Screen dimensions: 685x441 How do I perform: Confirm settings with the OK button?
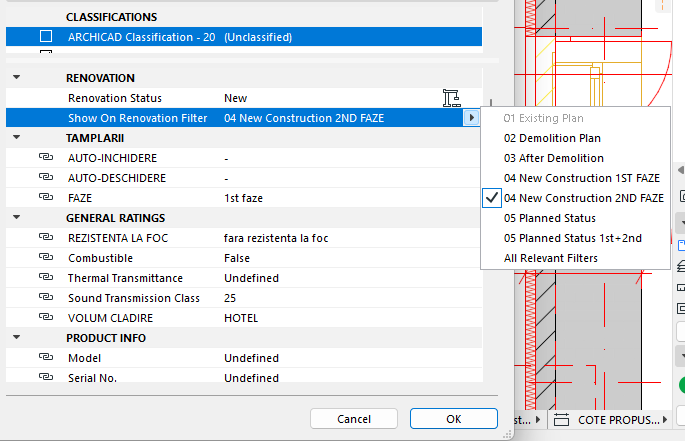click(453, 419)
